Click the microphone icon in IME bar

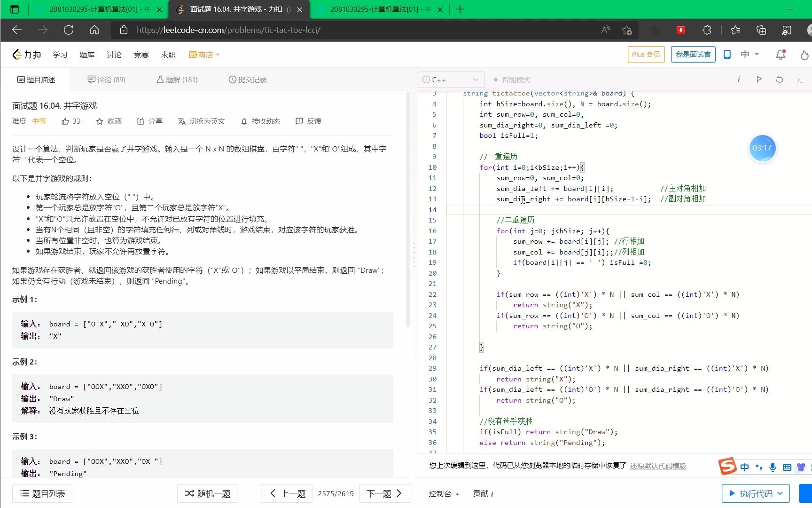pyautogui.click(x=773, y=467)
